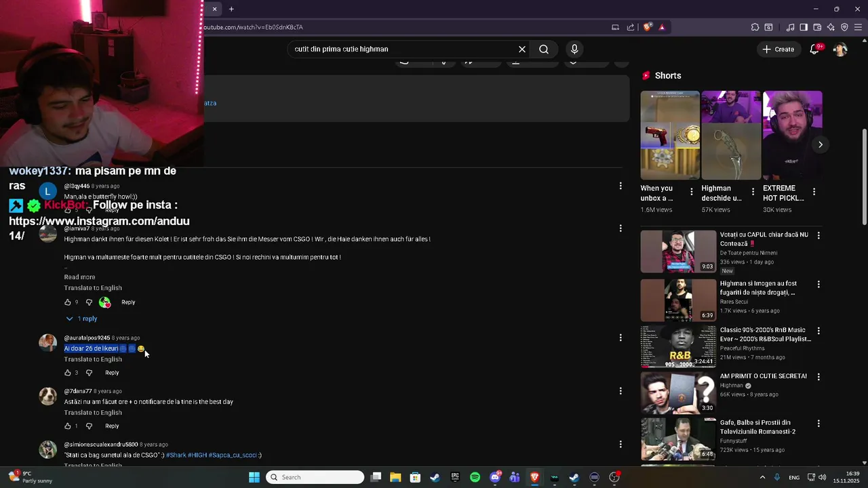Screen dimensions: 868x488
Task: Open options for Classic 90's-2000's RnB video
Action: coord(818,331)
